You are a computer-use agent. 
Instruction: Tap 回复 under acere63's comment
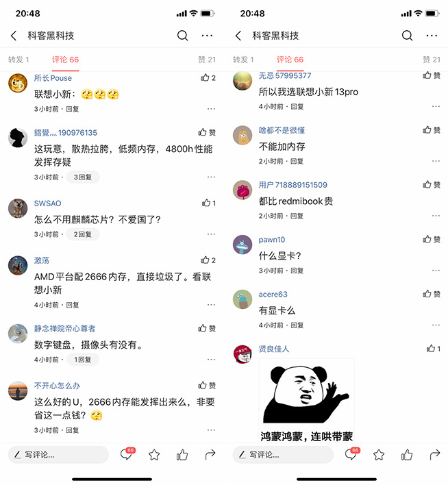[297, 325]
